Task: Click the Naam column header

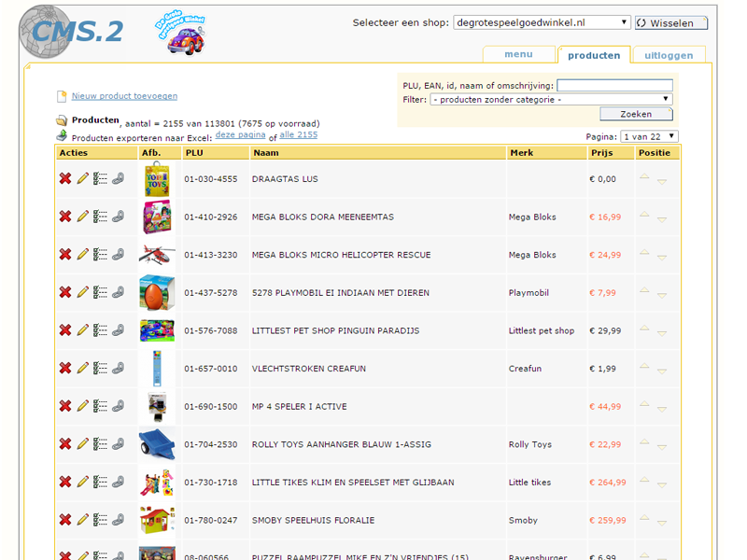Action: point(377,153)
